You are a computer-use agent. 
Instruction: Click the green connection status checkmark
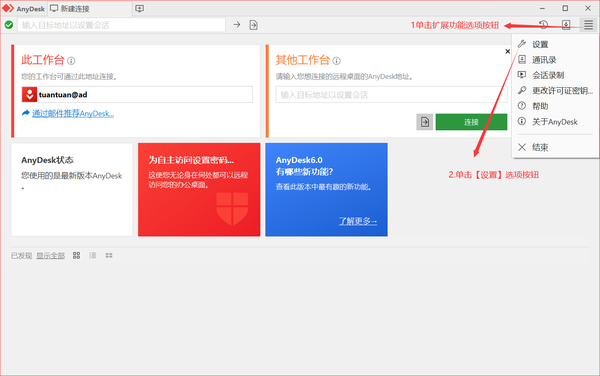(x=9, y=25)
